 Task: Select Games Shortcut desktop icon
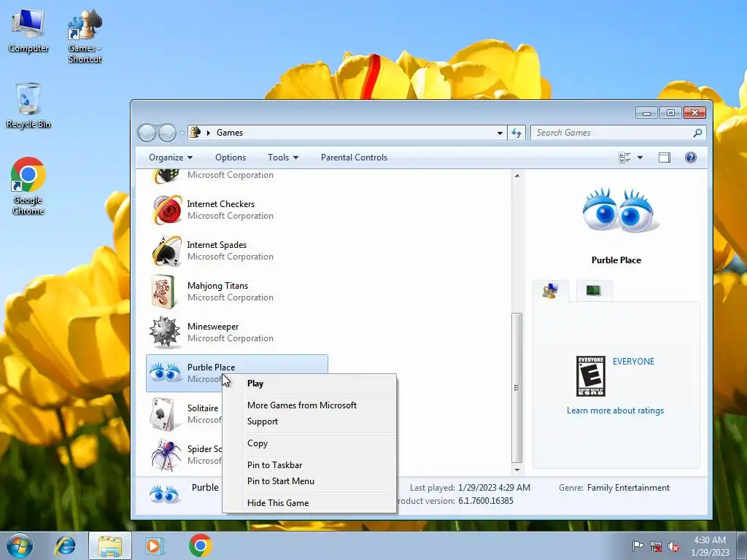pyautogui.click(x=85, y=36)
